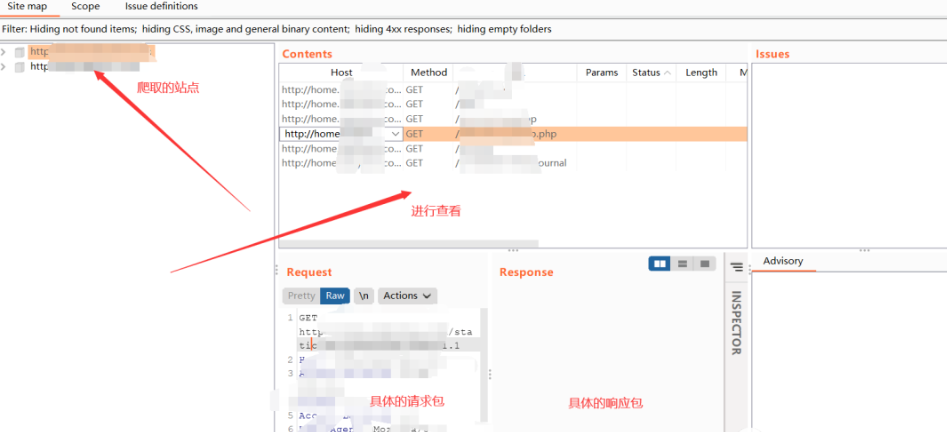Show request in Pretty view
This screenshot has width=947, height=432.
pos(301,295)
